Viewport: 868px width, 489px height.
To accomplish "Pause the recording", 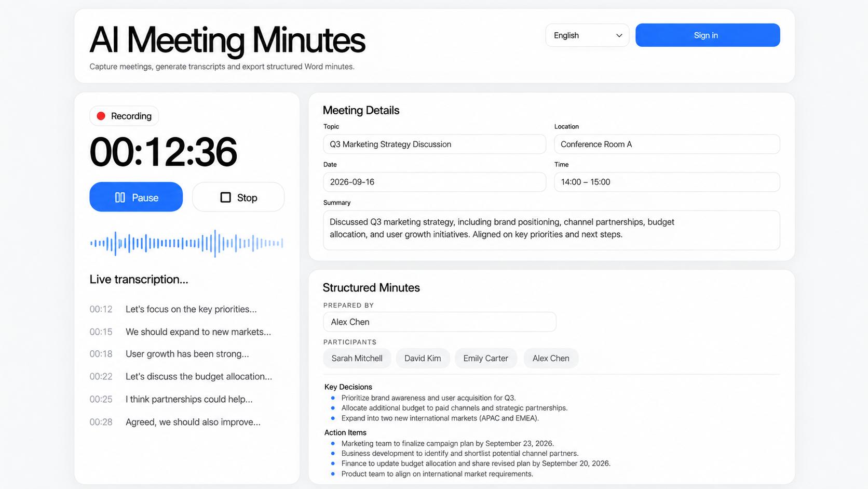I will click(x=136, y=197).
